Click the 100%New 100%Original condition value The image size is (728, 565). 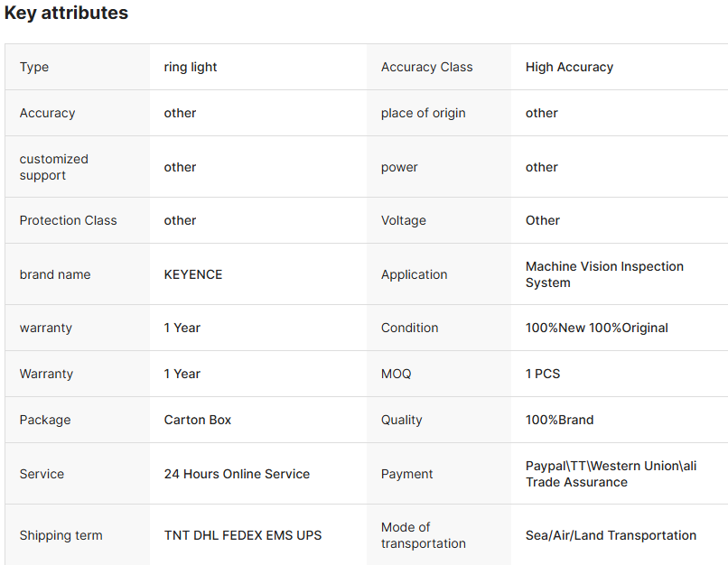(x=597, y=328)
